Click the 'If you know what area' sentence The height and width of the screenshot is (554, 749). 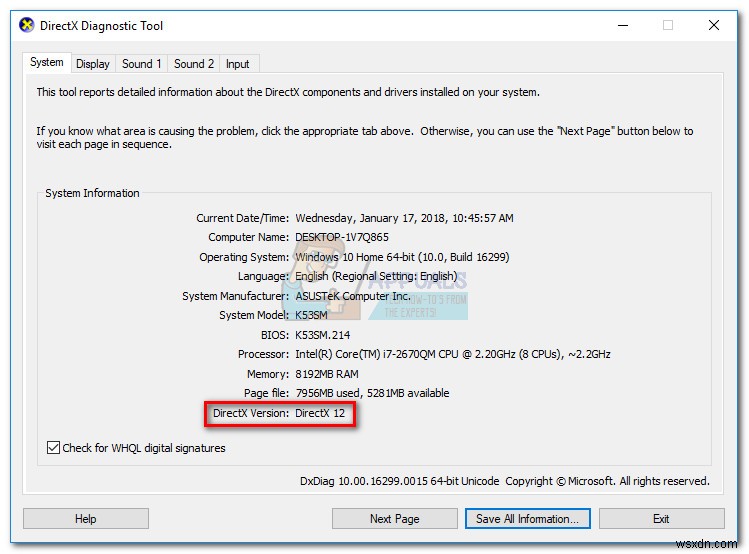pyautogui.click(x=364, y=138)
